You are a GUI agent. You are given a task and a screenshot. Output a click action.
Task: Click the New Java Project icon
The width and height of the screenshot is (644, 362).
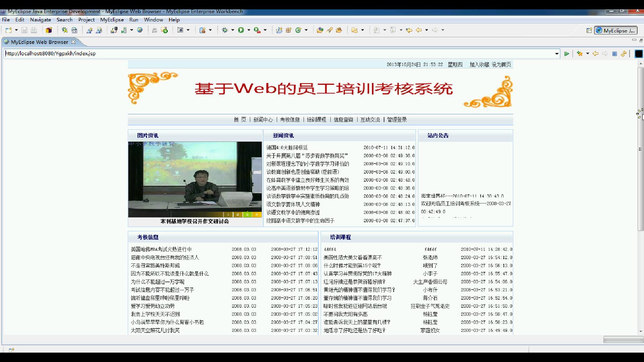(x=279, y=30)
